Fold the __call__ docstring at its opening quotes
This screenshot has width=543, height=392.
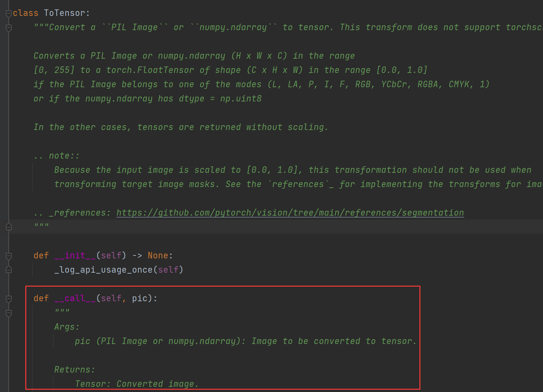[9, 313]
